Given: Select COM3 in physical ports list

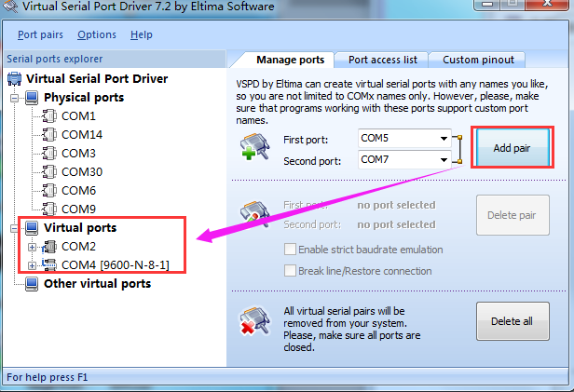Looking at the screenshot, I should click(x=78, y=154).
